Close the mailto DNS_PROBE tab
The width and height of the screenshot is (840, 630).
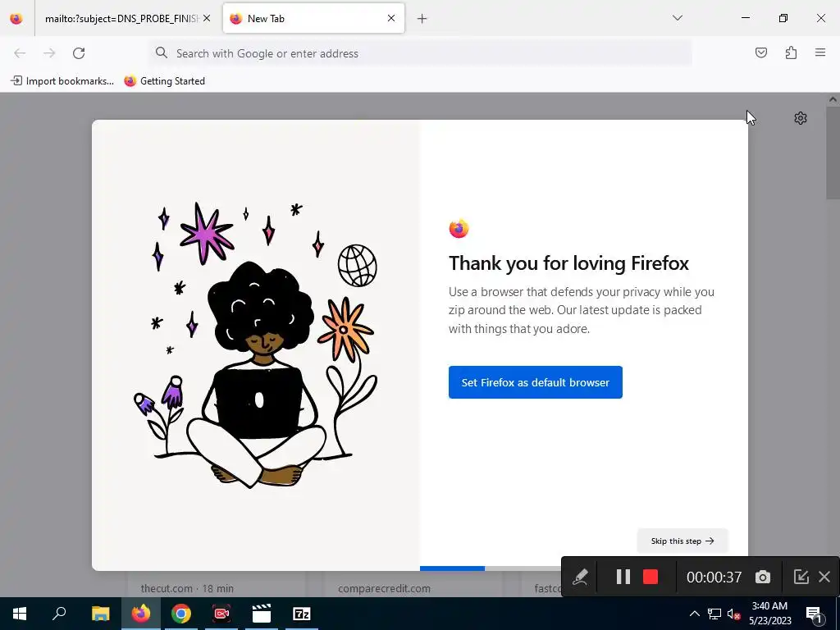(x=207, y=18)
